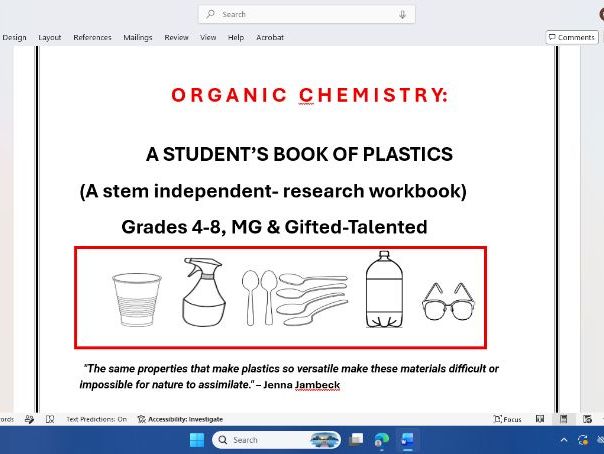The height and width of the screenshot is (454, 604).
Task: Open the Mailings tab
Action: pos(138,37)
